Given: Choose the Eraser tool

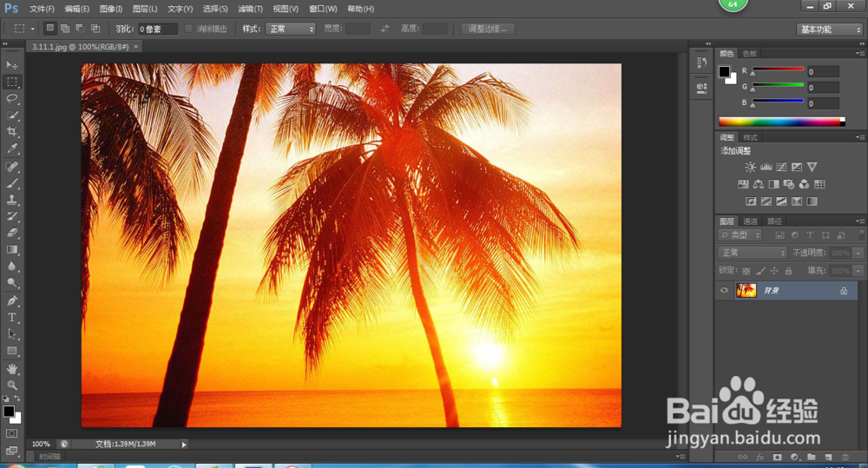Looking at the screenshot, I should pyautogui.click(x=11, y=233).
